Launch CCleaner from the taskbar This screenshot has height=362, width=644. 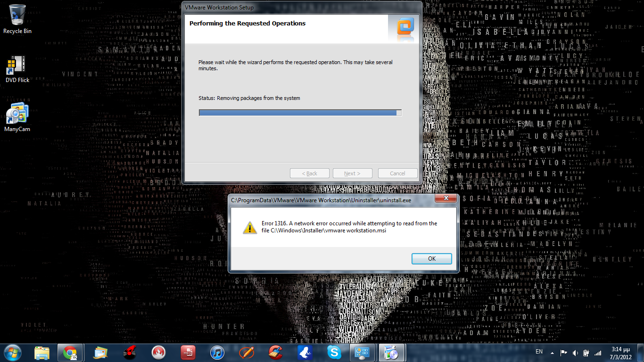(275, 353)
